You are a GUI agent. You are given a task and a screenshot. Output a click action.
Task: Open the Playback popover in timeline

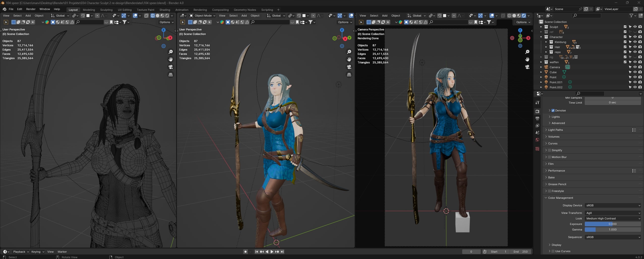tap(21, 252)
